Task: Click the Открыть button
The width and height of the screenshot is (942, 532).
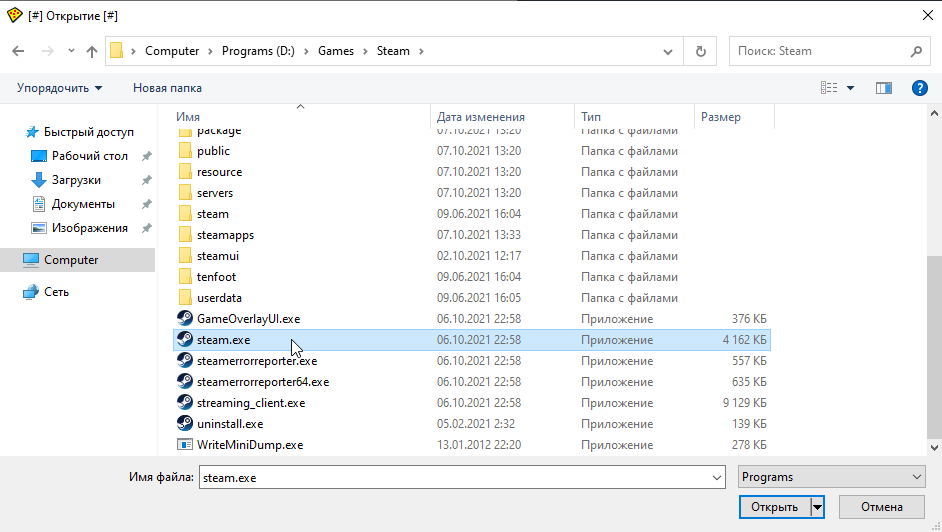Action: [774, 507]
